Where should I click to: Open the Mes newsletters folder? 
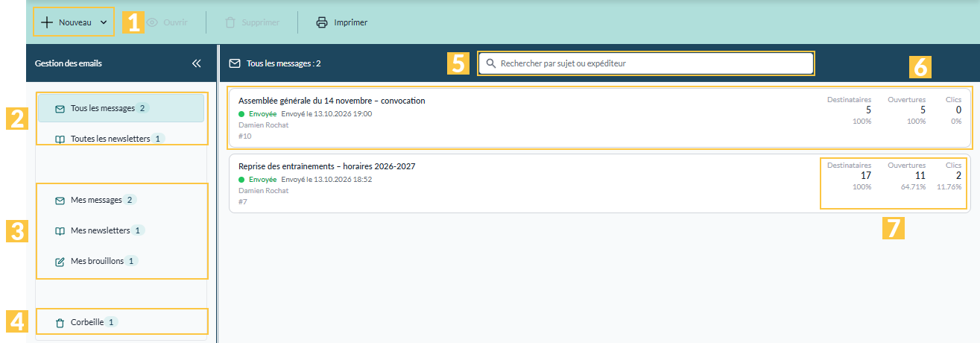tap(121, 230)
